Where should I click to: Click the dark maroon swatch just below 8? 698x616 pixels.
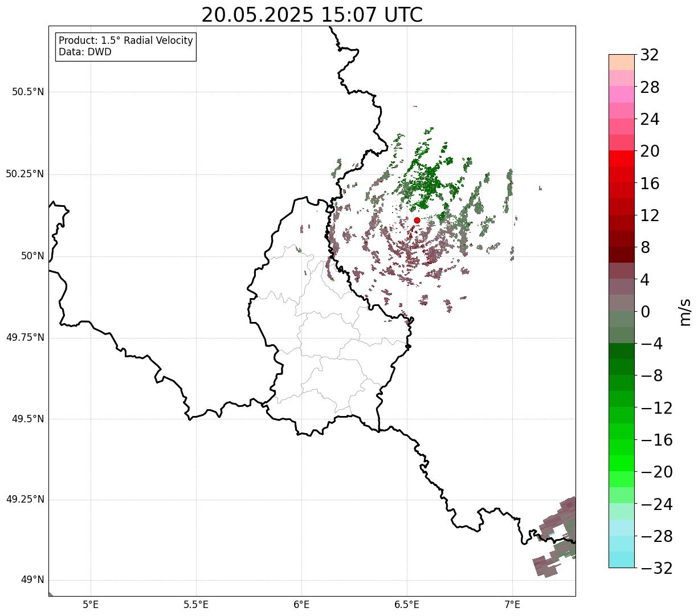click(x=622, y=255)
